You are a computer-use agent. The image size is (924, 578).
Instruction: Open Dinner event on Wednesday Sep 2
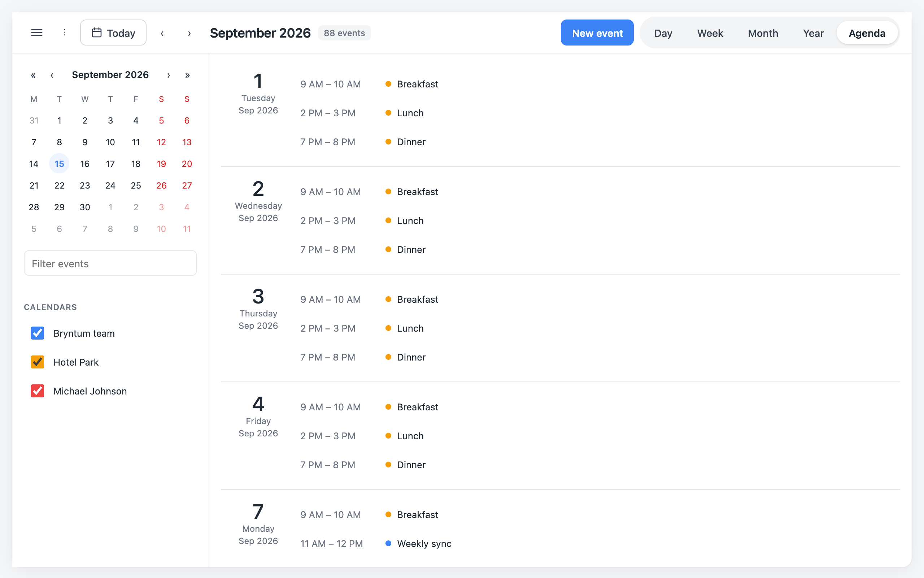click(x=411, y=250)
